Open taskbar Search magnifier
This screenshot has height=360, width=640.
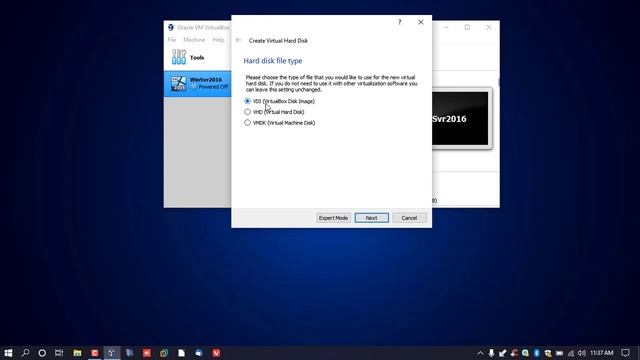coord(25,353)
